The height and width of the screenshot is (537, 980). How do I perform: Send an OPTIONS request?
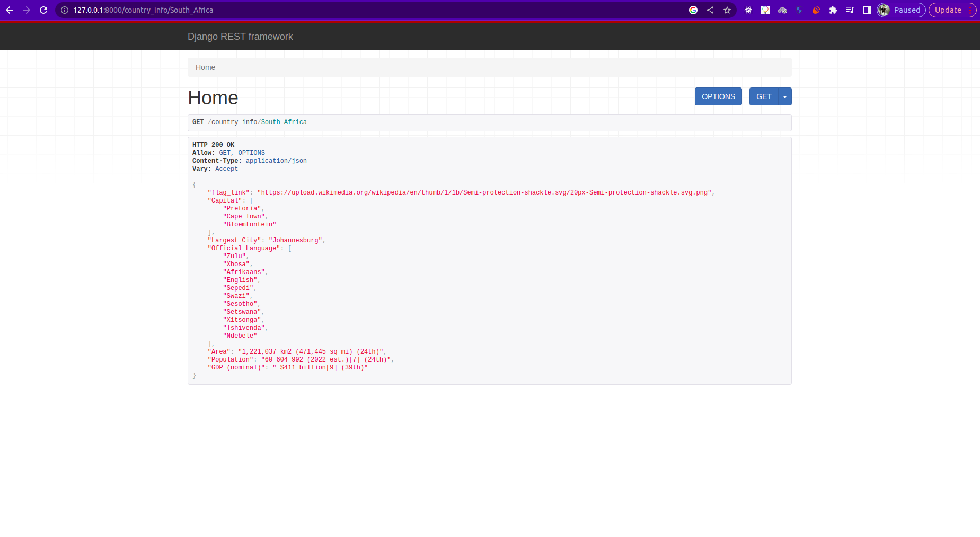(x=718, y=96)
